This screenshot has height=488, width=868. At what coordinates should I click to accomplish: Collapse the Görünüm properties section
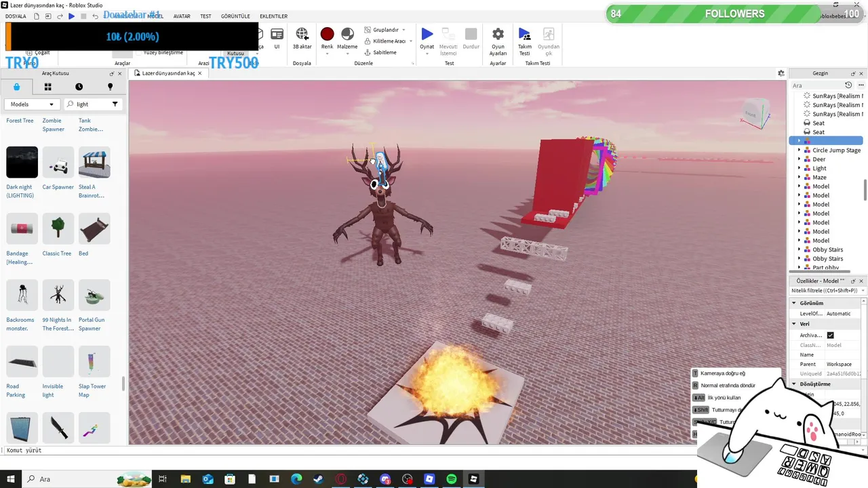click(x=794, y=303)
